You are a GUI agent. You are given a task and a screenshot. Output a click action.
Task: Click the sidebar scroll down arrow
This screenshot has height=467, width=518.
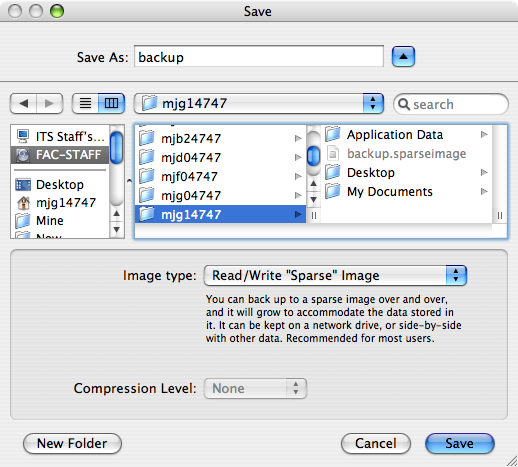click(117, 229)
